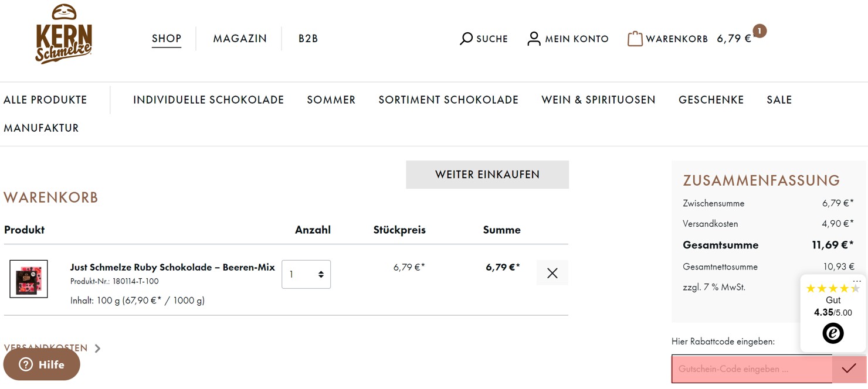Click the Stückpreis value 6,79 €
The height and width of the screenshot is (389, 868).
point(409,267)
